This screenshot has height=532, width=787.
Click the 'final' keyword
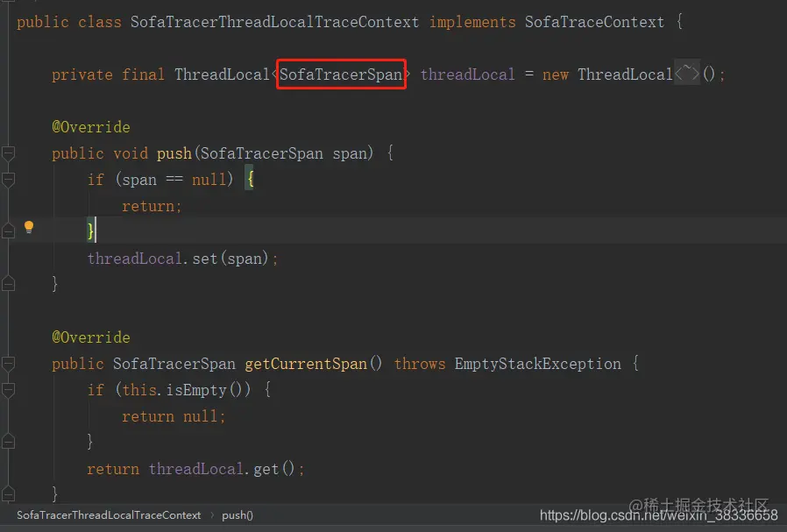[143, 74]
